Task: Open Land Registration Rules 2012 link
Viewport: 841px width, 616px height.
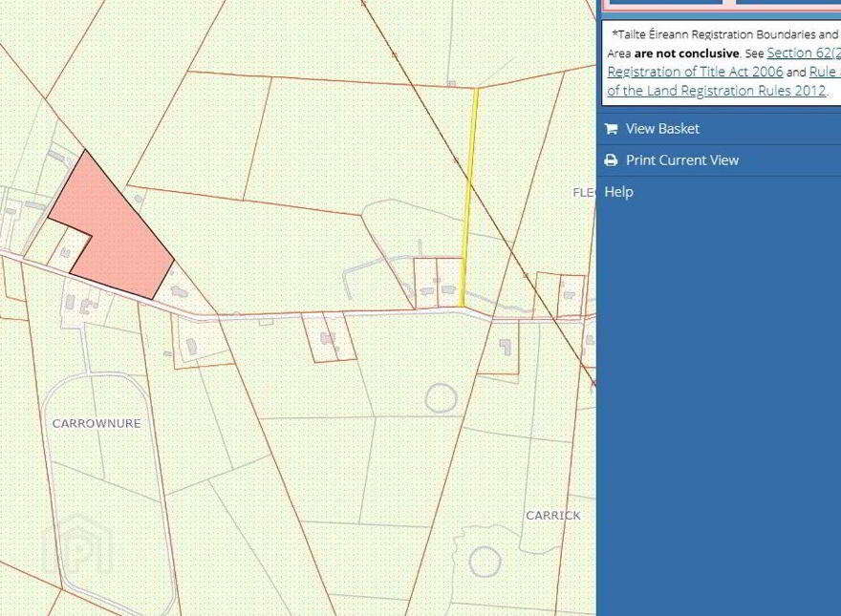Action: coord(716,91)
